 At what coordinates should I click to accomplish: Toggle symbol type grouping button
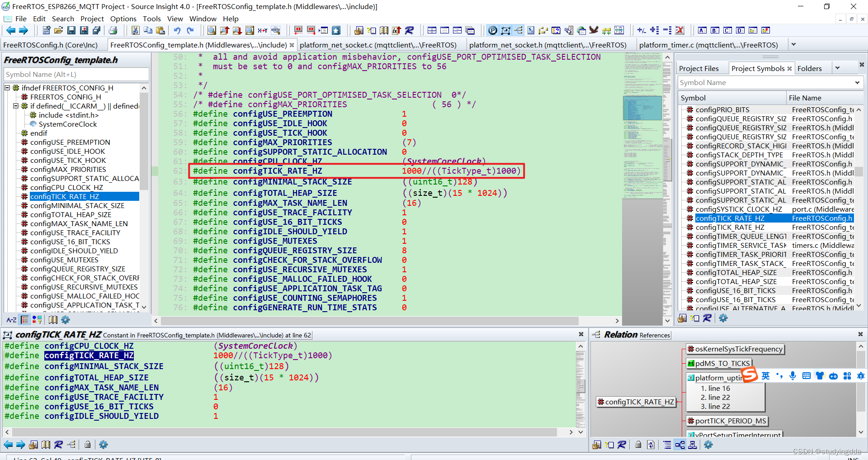[37, 320]
